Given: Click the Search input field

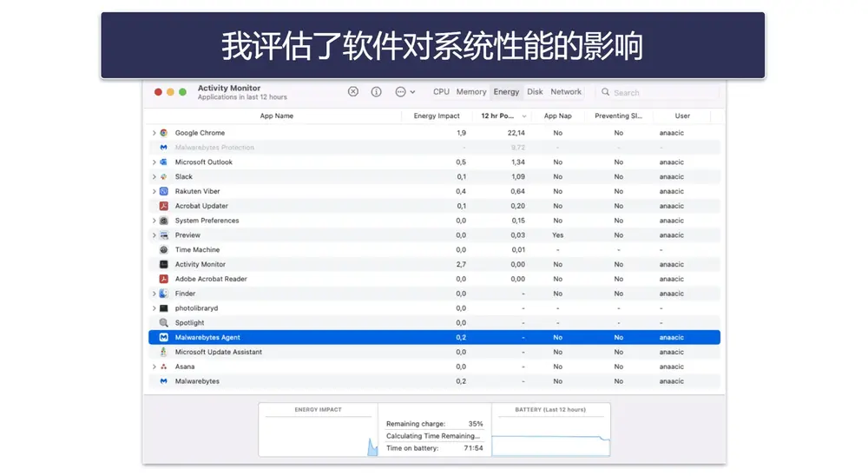Looking at the screenshot, I should tap(659, 93).
